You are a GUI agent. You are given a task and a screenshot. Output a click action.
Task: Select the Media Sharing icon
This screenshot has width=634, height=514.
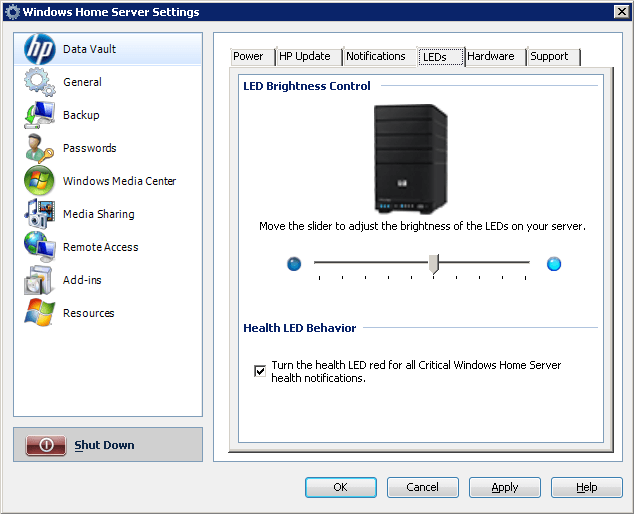(40, 214)
